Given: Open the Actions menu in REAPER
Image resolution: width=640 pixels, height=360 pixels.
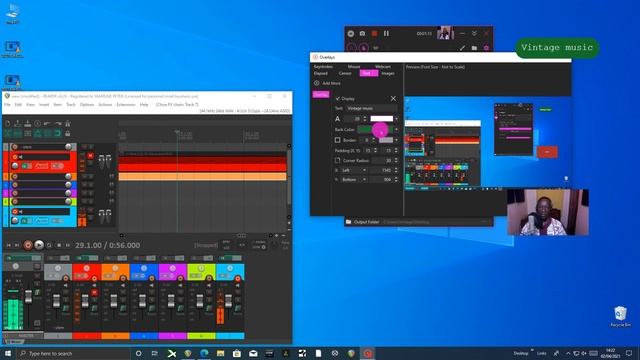Looking at the screenshot, I should pyautogui.click(x=105, y=105).
